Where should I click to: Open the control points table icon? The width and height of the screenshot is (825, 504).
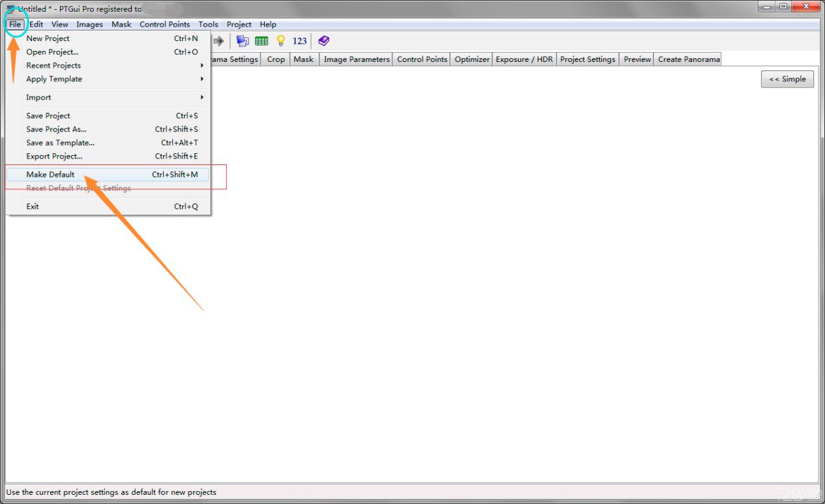click(x=262, y=41)
